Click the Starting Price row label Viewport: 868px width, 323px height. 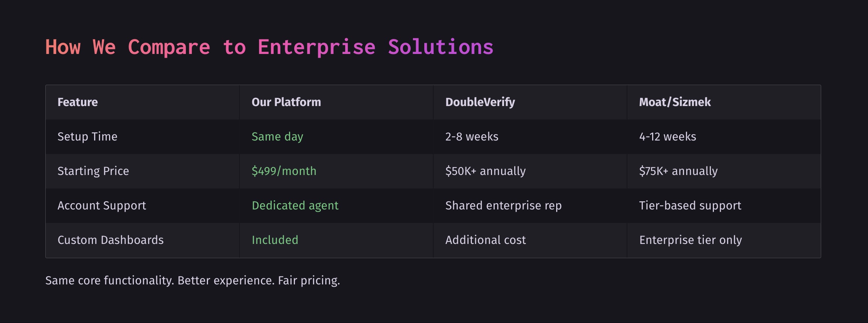[93, 171]
